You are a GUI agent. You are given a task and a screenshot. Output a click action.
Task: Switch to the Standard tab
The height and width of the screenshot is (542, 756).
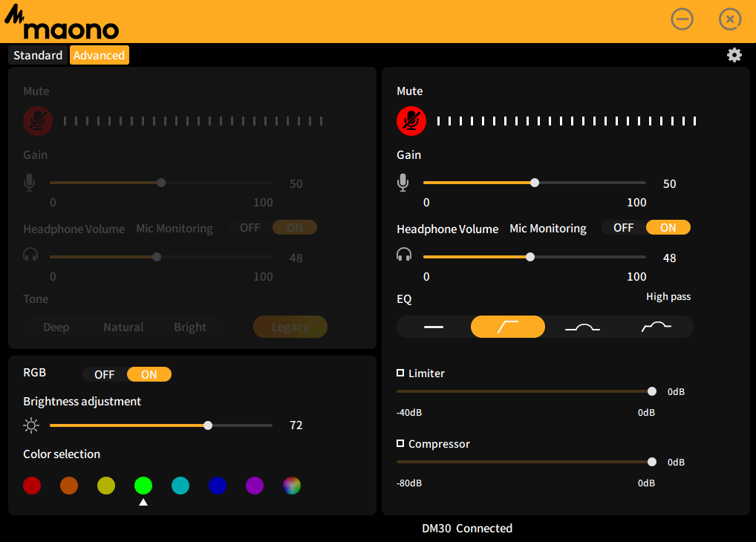(x=38, y=55)
